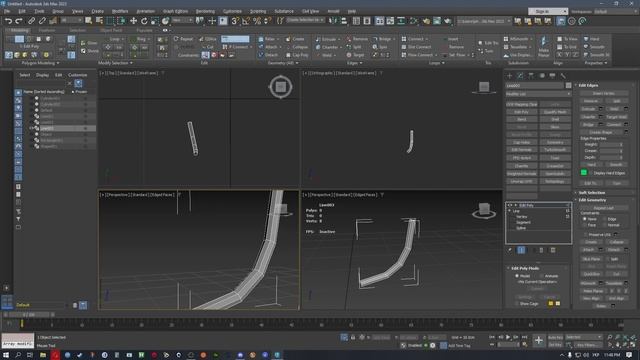Click the first yellow cage color swatch

click(x=551, y=304)
